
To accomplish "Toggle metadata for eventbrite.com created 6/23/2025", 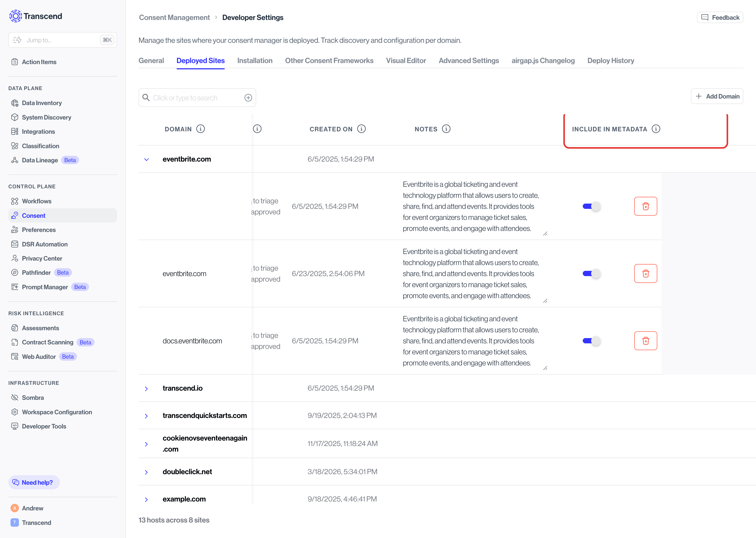I will tap(591, 274).
